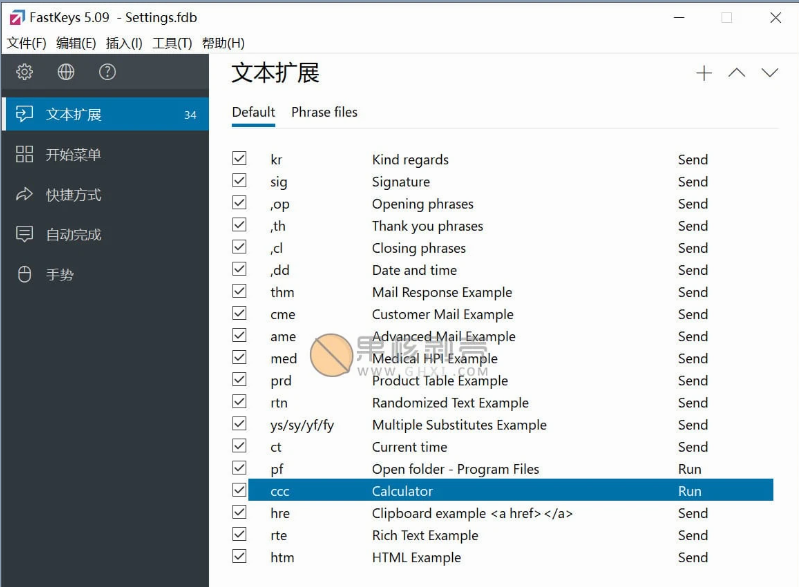This screenshot has width=799, height=587.
Task: Uncheck the thm entry checkbox
Action: click(x=239, y=291)
